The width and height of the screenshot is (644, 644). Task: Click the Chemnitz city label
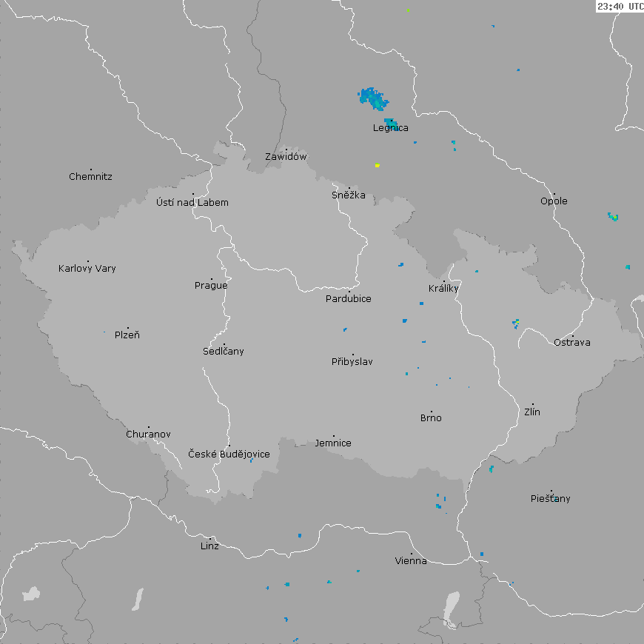90,177
